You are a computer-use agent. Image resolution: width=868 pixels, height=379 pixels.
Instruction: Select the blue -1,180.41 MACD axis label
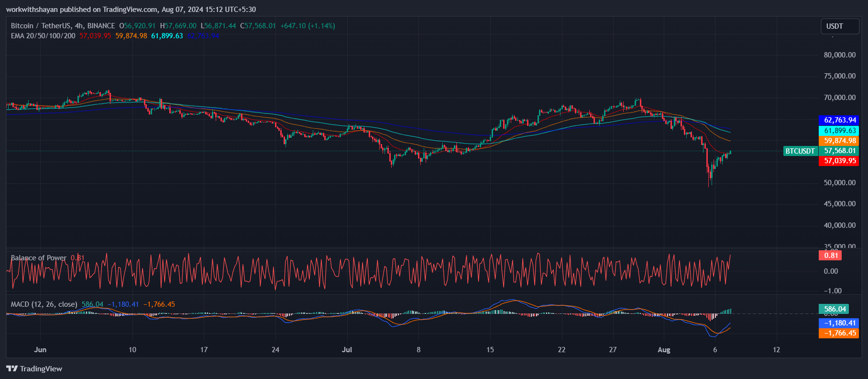(x=839, y=323)
